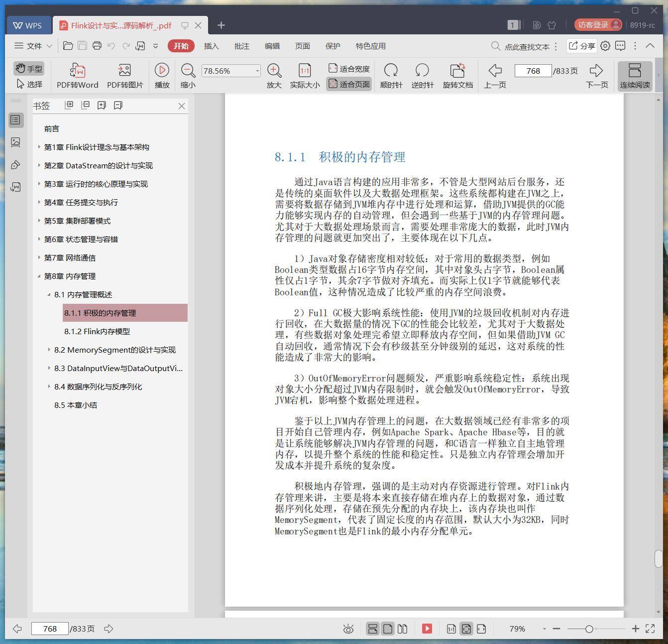Expand 第1章 Flink设计理念与基本架构
The height and width of the screenshot is (644, 668).
[39, 147]
